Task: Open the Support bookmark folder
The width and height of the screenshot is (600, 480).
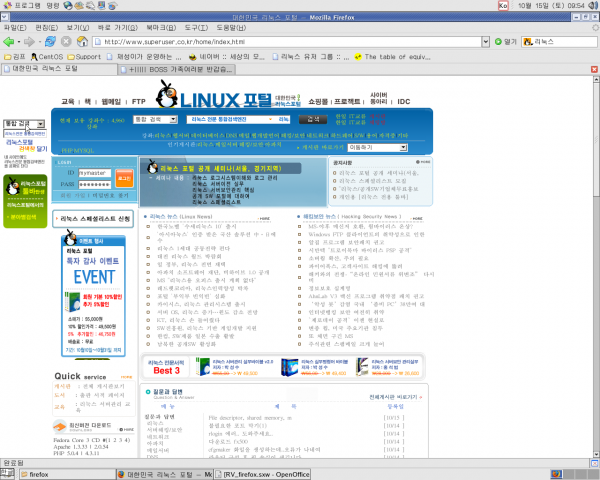Action: tap(84, 57)
